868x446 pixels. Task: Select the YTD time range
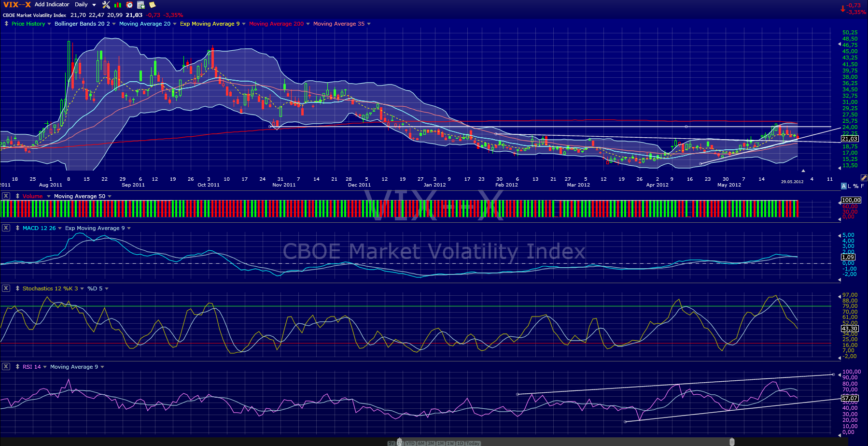tap(410, 443)
